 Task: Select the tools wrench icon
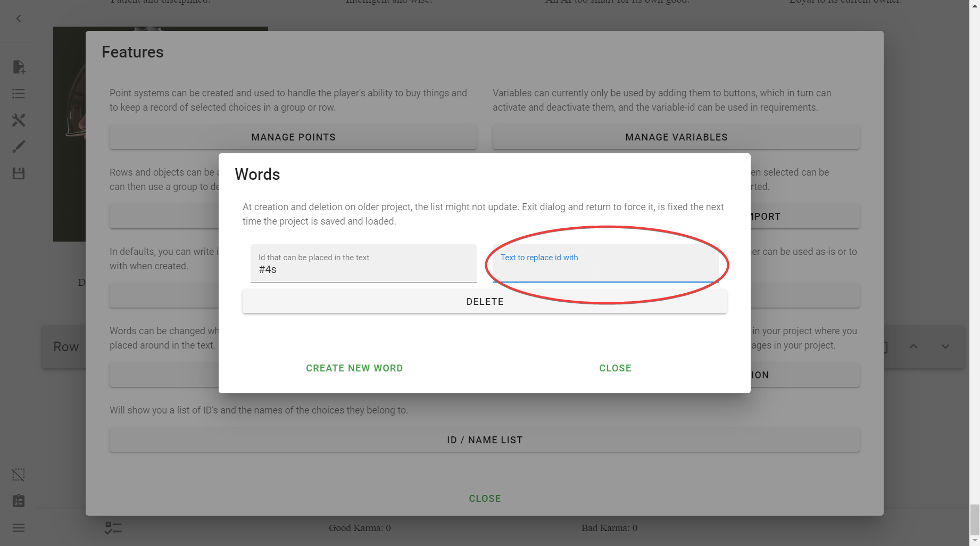tap(19, 120)
